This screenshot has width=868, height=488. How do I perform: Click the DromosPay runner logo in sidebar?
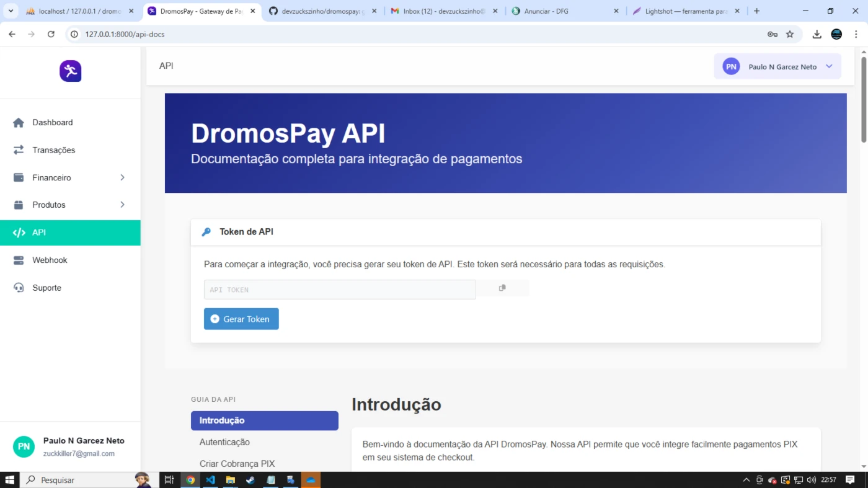pyautogui.click(x=70, y=71)
